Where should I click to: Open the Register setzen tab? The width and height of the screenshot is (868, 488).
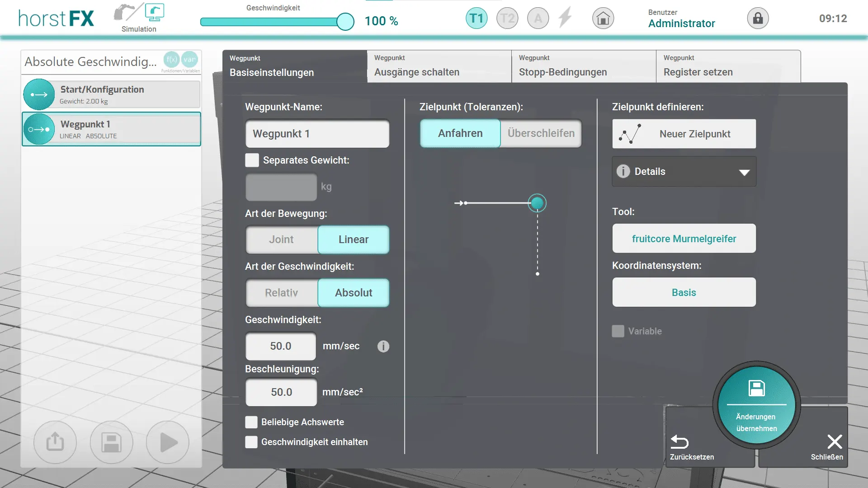tap(729, 66)
